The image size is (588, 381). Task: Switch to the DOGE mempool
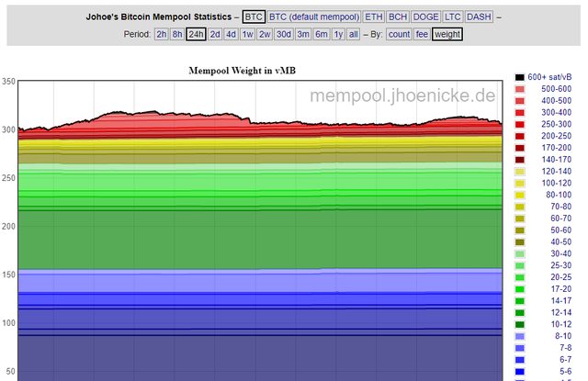(x=425, y=16)
